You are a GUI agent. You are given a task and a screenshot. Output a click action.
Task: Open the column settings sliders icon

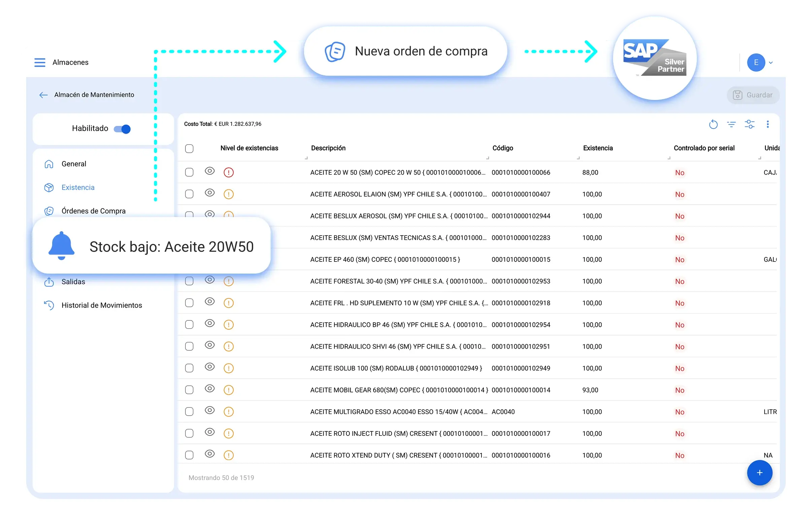[x=749, y=125]
